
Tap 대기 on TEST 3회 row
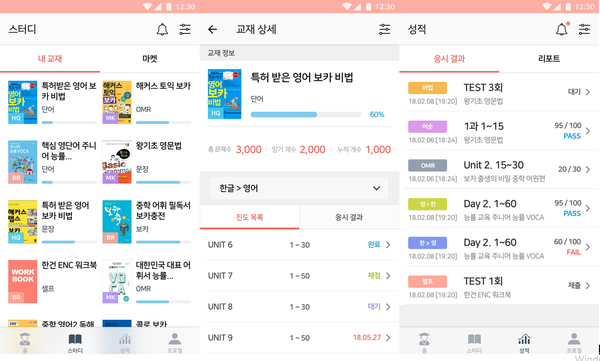click(574, 92)
